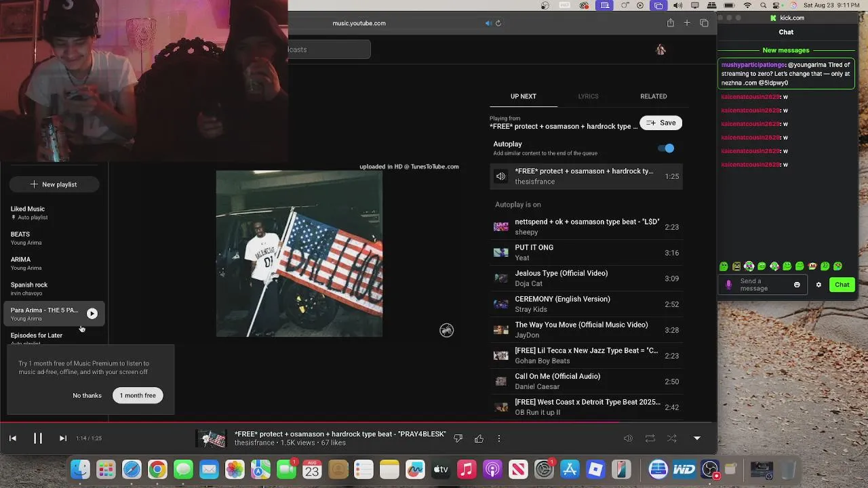
Task: Pause the current song
Action: (x=38, y=439)
